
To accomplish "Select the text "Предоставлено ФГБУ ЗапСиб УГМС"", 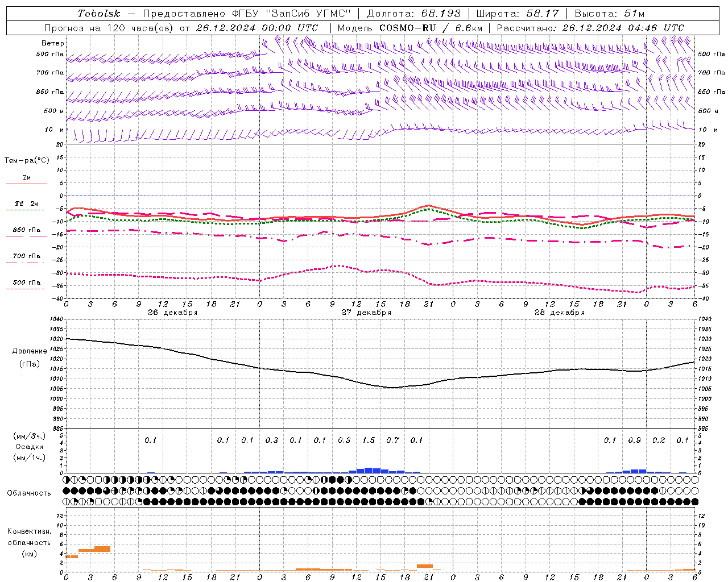I will tap(247, 14).
